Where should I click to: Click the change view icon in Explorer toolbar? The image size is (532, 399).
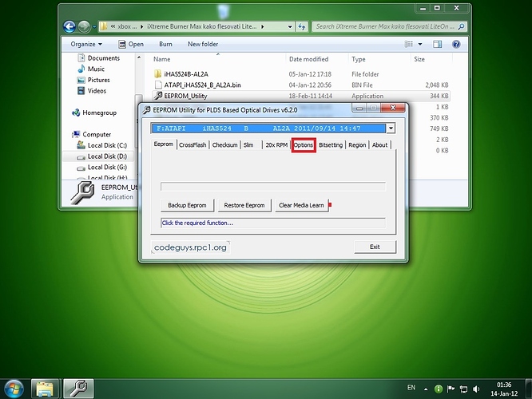pyautogui.click(x=409, y=44)
